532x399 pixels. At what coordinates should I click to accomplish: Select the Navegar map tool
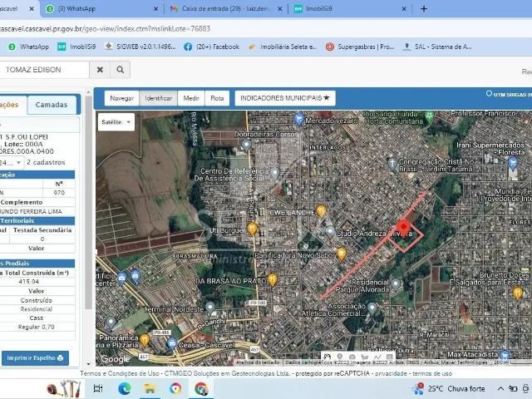[122, 98]
